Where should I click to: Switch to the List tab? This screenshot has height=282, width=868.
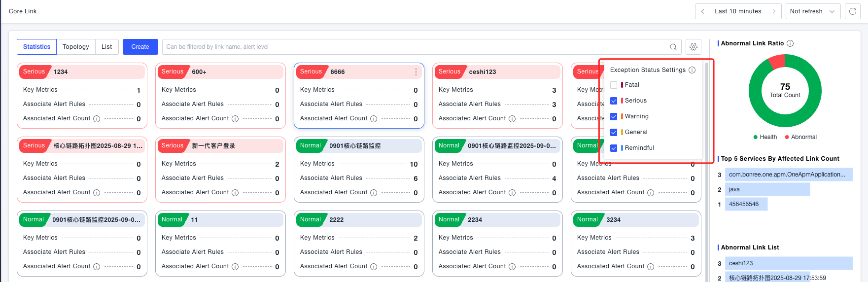(x=106, y=47)
